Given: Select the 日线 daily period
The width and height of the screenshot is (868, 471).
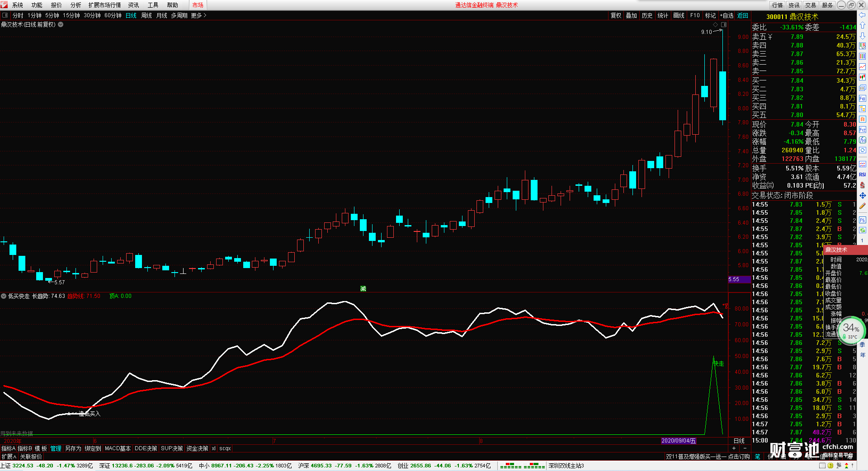Looking at the screenshot, I should point(131,15).
